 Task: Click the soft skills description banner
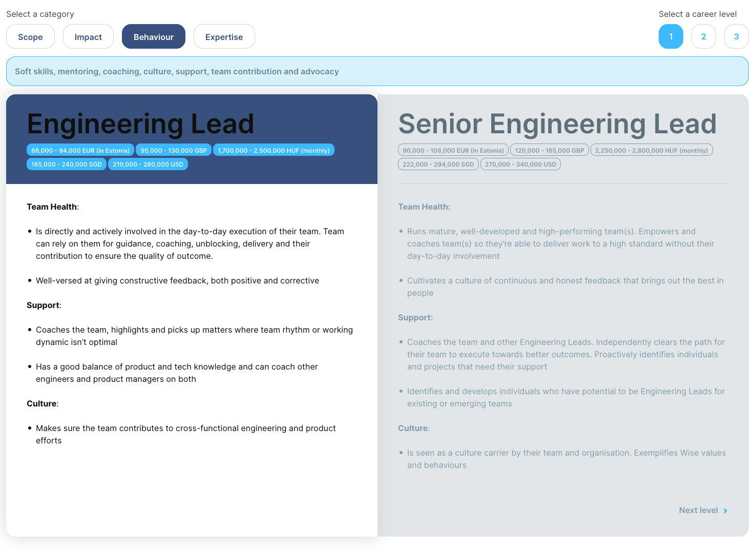tap(377, 71)
